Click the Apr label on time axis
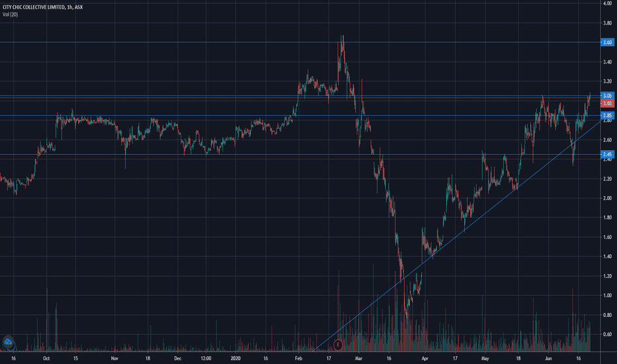Viewport: 617px width, 364px height. point(424,359)
